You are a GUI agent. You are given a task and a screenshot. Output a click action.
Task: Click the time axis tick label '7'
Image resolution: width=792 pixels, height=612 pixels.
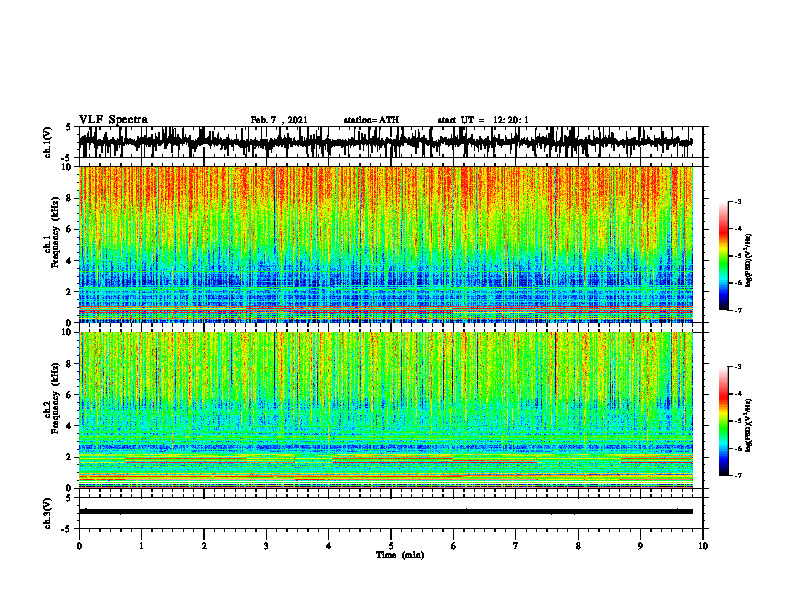pos(516,546)
